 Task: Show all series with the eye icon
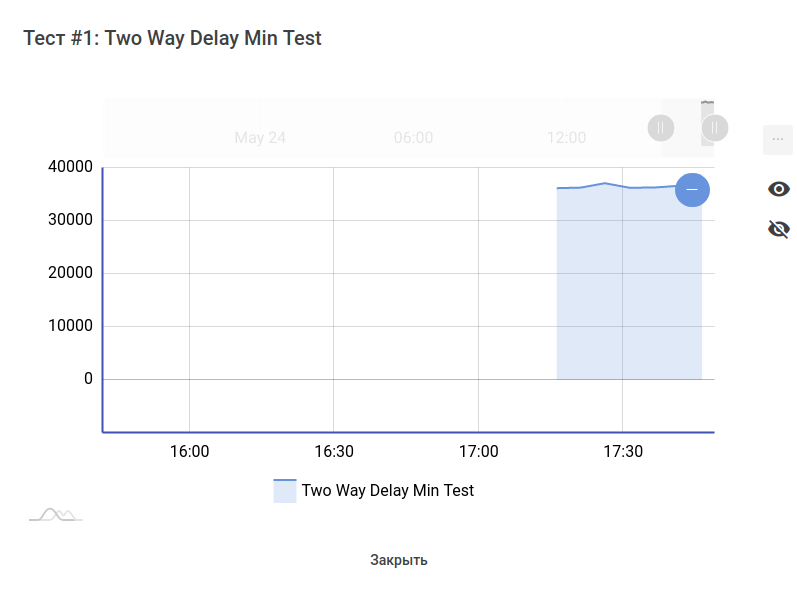(778, 189)
